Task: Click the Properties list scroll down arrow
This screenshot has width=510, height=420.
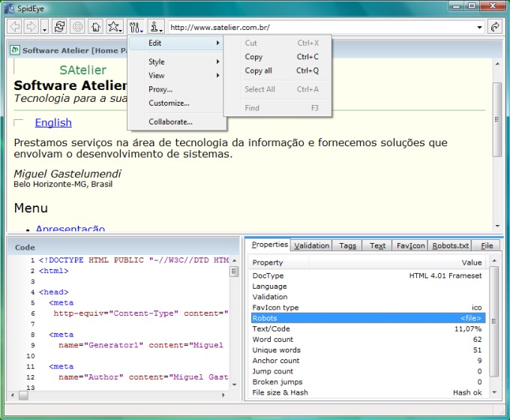Action: coord(494,392)
